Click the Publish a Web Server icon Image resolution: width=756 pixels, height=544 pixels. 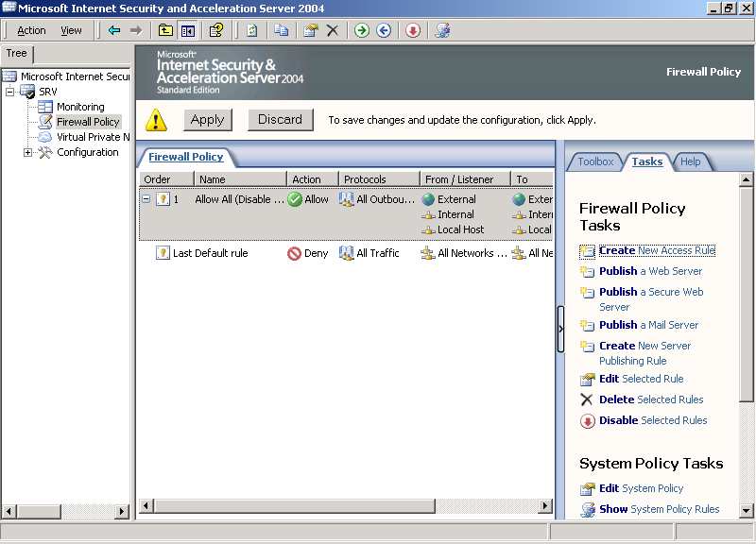coord(587,271)
